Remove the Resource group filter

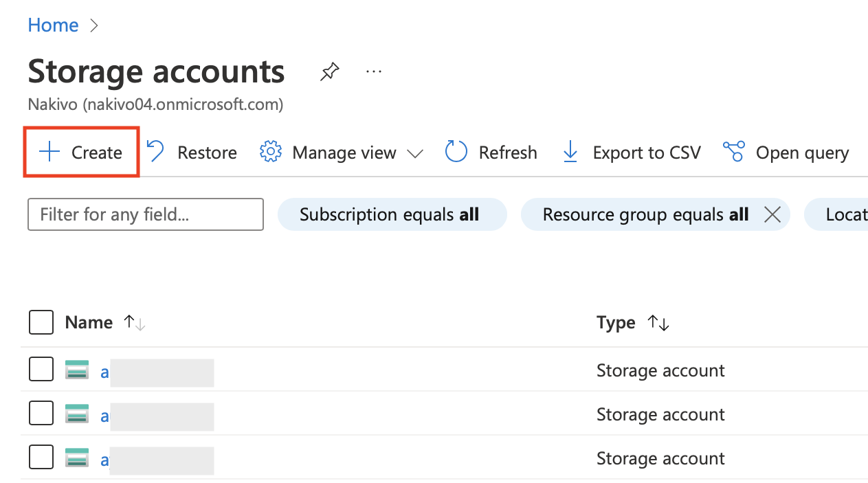772,215
